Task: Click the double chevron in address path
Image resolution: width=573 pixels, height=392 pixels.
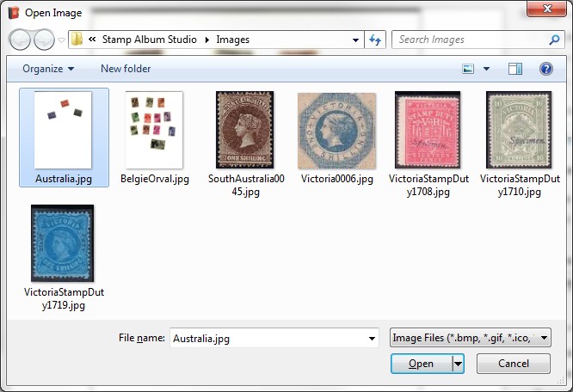Action: (x=92, y=39)
